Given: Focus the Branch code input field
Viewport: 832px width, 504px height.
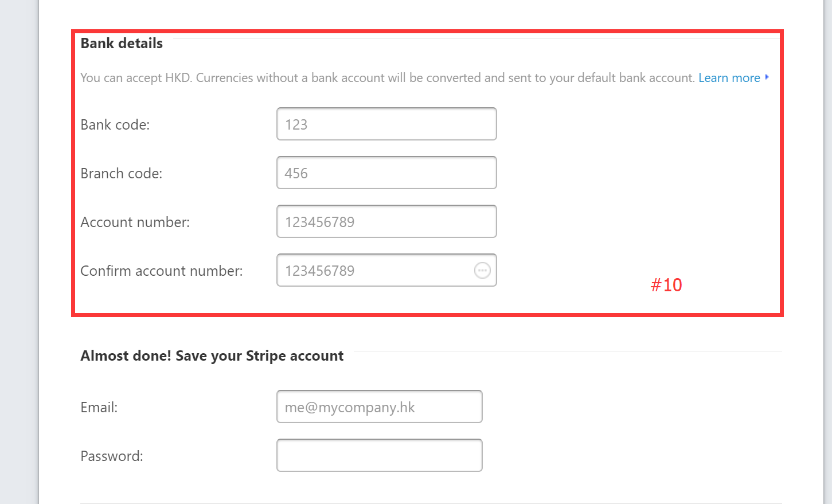Looking at the screenshot, I should (x=386, y=173).
